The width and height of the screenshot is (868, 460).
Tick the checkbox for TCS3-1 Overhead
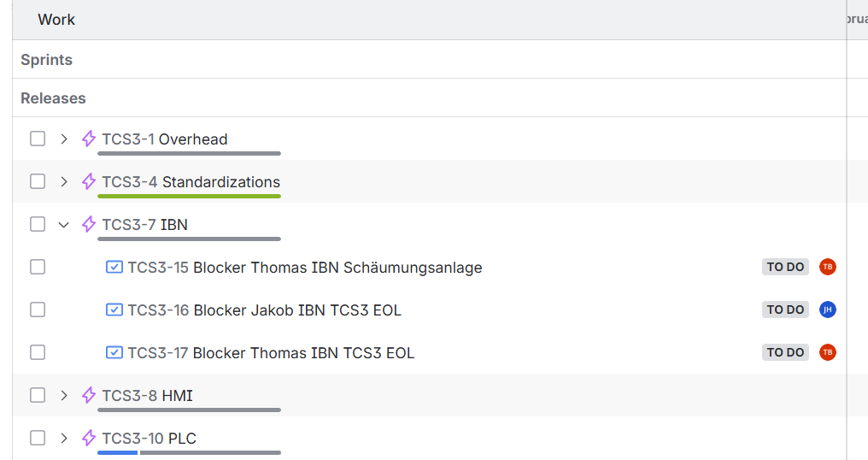38,139
